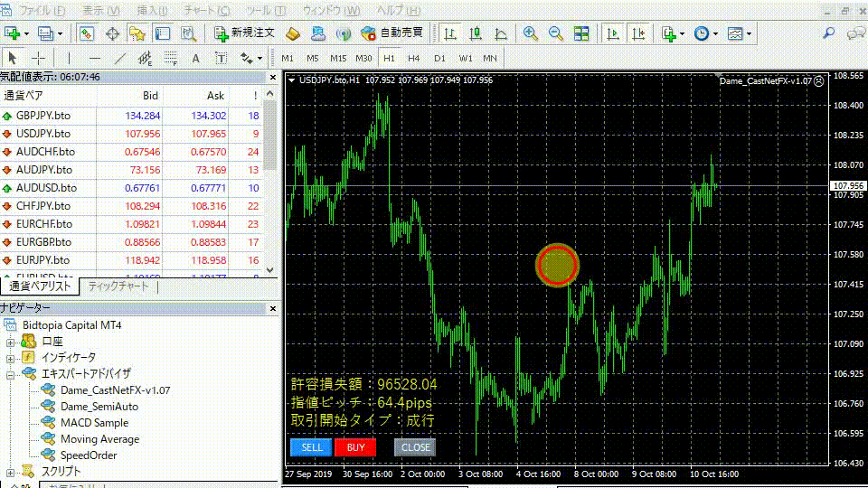
Task: Open the チャート menu
Action: [x=207, y=10]
